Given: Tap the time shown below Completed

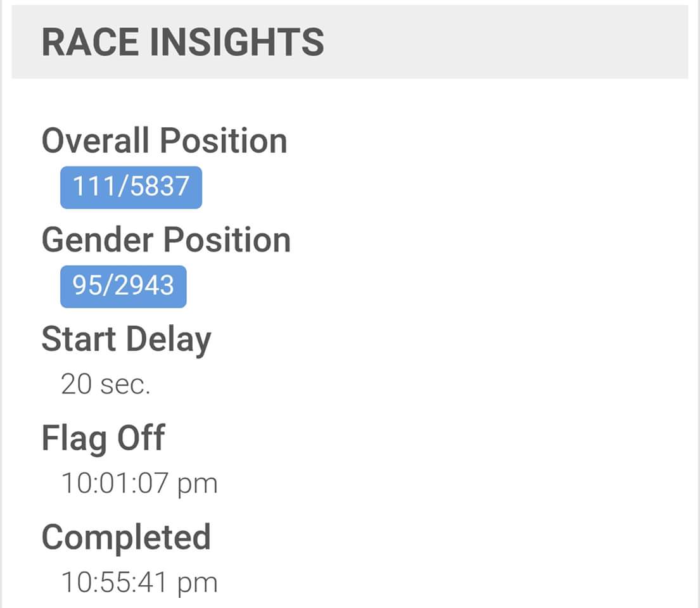Looking at the screenshot, I should pos(139,582).
